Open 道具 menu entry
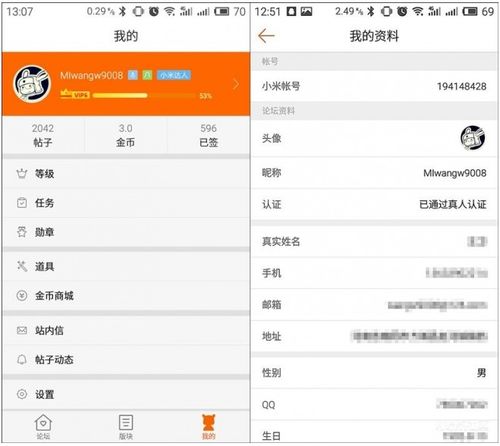 [126, 266]
